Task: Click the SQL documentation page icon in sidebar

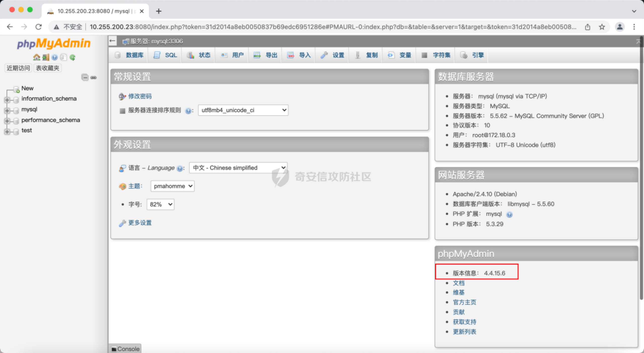Action: pyautogui.click(x=63, y=57)
